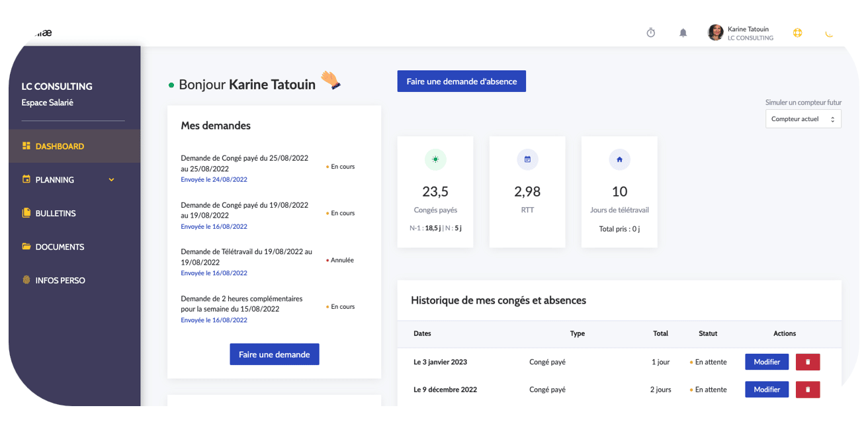Click the house icon on the télétravail card

point(619,159)
